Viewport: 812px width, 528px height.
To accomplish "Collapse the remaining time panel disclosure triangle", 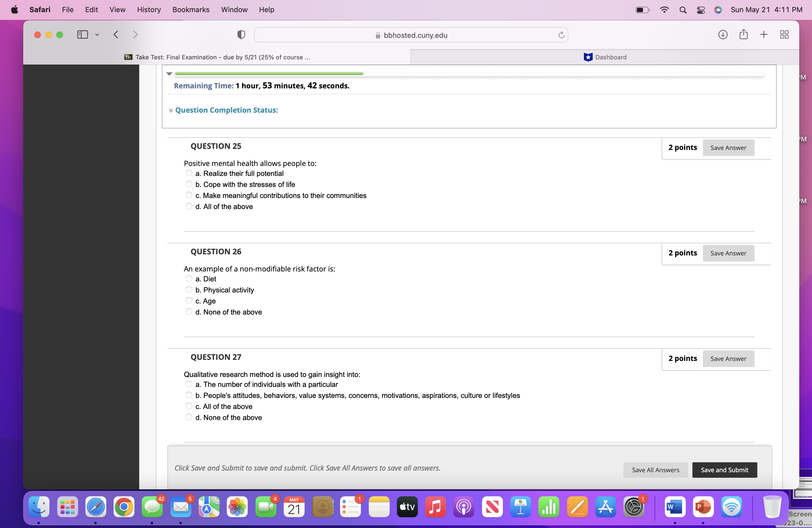I will (169, 74).
